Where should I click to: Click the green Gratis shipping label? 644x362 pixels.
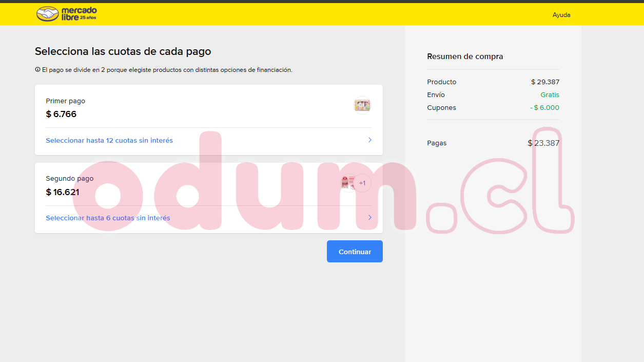click(550, 95)
